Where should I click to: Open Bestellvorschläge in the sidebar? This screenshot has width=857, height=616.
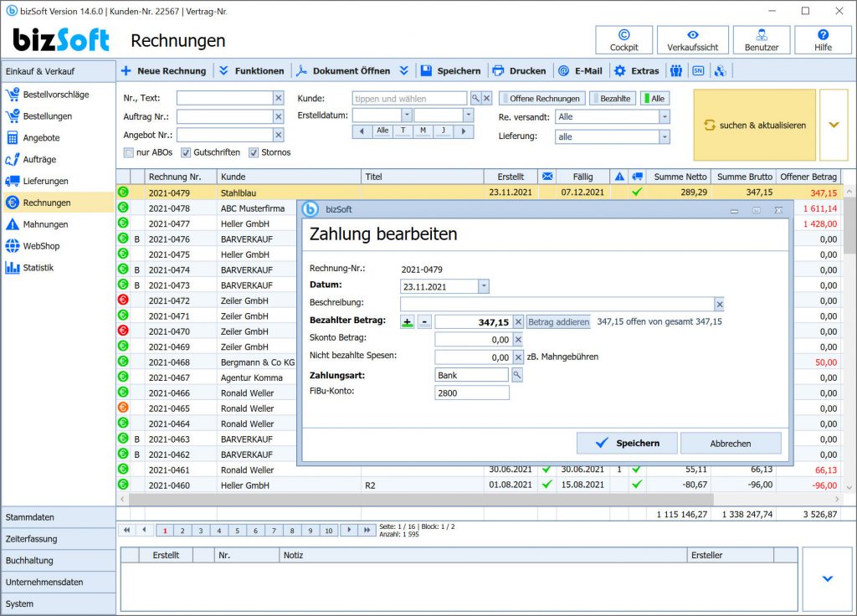58,95
